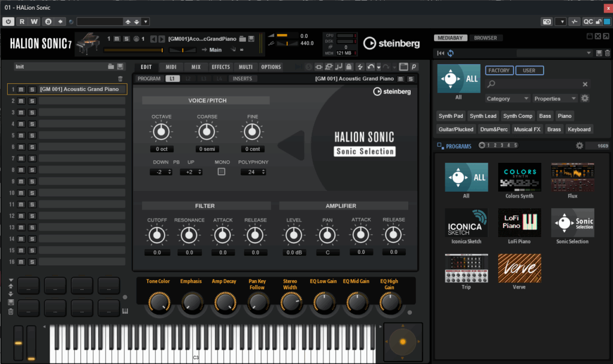Select the Colors Synth library thumbnail
The width and height of the screenshot is (613, 364).
(519, 177)
